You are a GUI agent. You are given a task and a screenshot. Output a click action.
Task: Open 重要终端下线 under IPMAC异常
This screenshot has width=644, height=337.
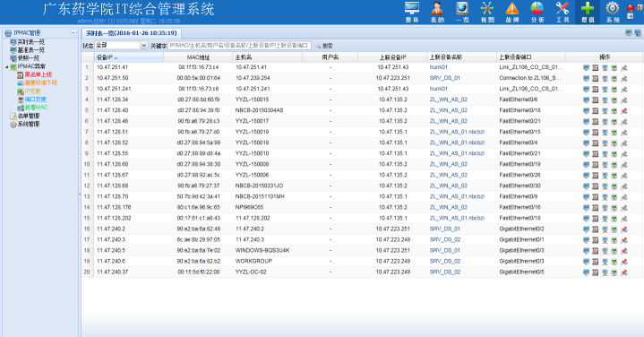[41, 83]
